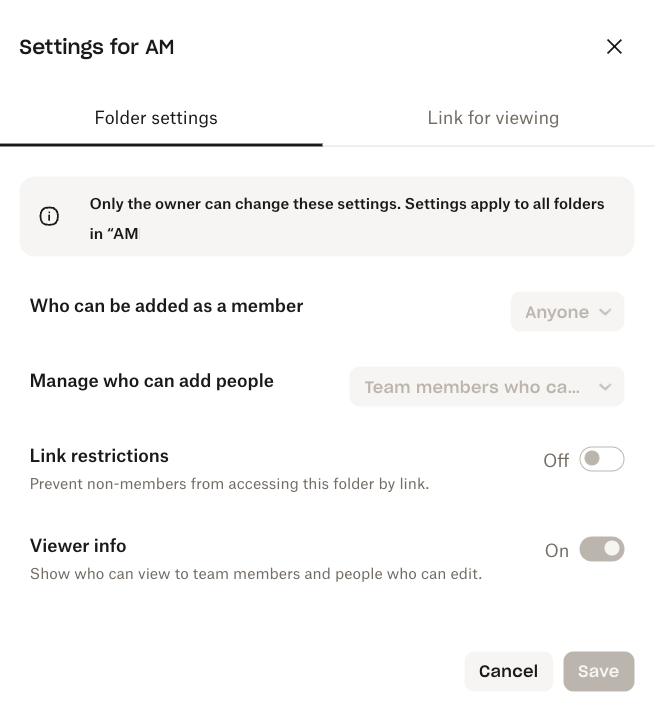Click the On label next to Viewer info
This screenshot has width=655, height=717.
pos(557,551)
